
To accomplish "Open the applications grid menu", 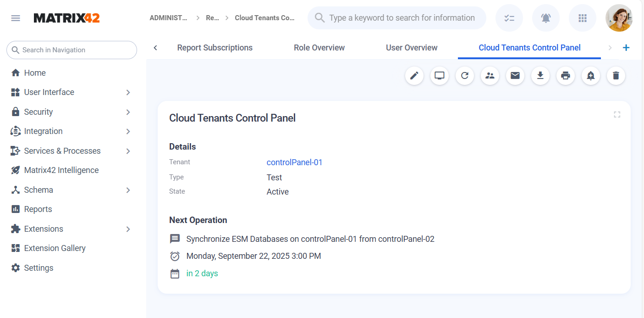I will pyautogui.click(x=583, y=18).
